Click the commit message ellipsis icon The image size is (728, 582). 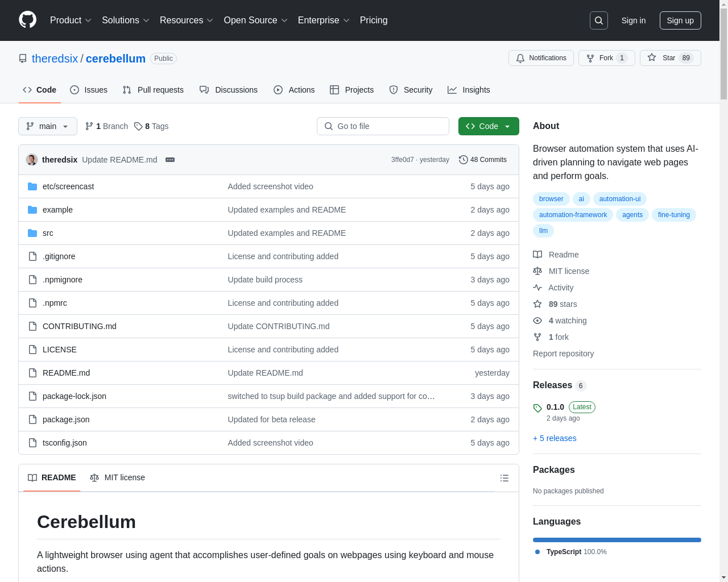point(170,160)
